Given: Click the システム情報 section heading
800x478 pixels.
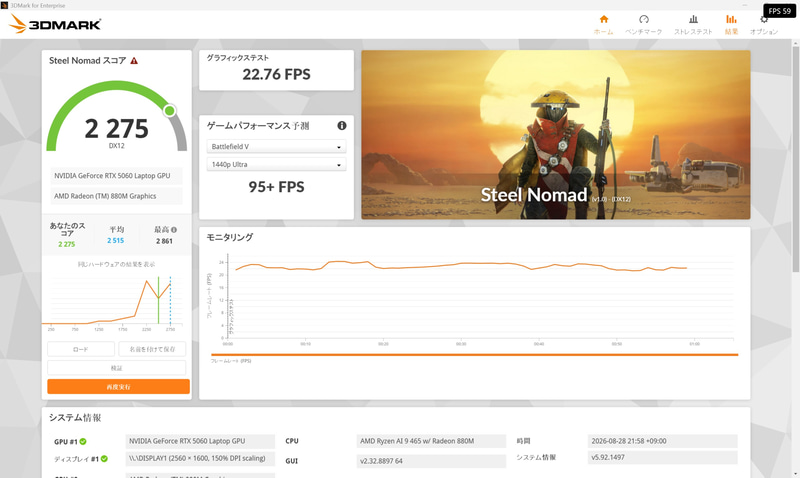Looking at the screenshot, I should pyautogui.click(x=75, y=418).
